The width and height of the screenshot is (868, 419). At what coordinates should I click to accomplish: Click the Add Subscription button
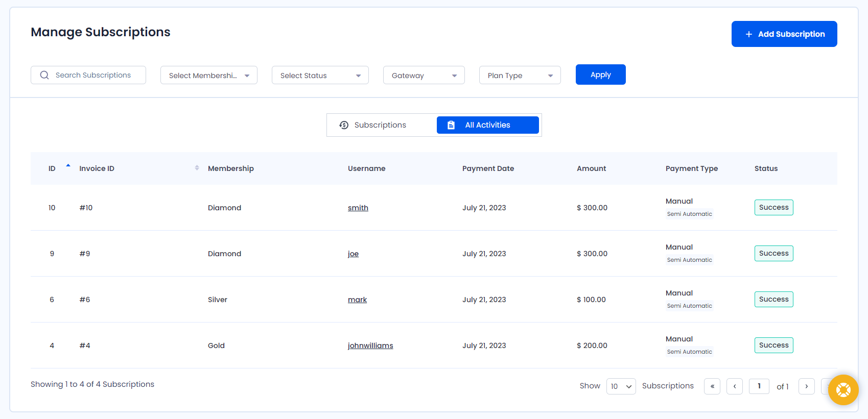tap(784, 34)
